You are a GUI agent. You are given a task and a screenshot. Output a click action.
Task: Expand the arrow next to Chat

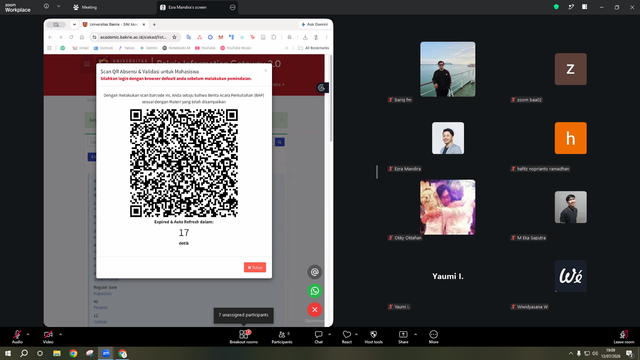(329, 334)
